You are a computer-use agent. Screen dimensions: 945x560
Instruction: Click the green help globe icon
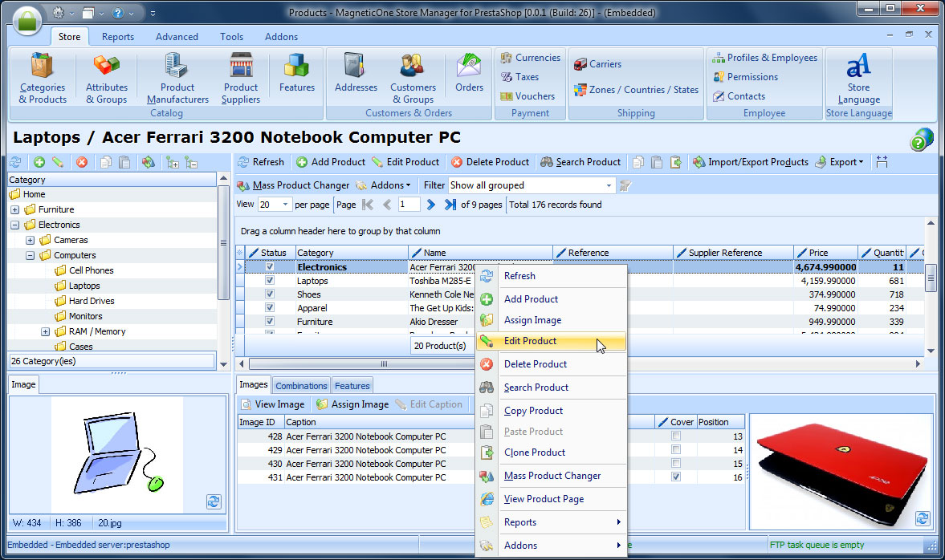920,140
